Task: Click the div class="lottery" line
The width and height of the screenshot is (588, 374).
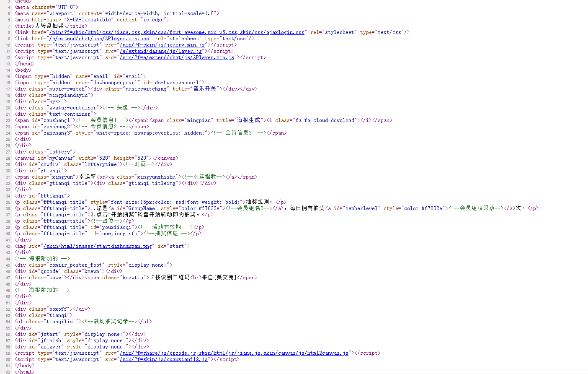Action: point(45,152)
